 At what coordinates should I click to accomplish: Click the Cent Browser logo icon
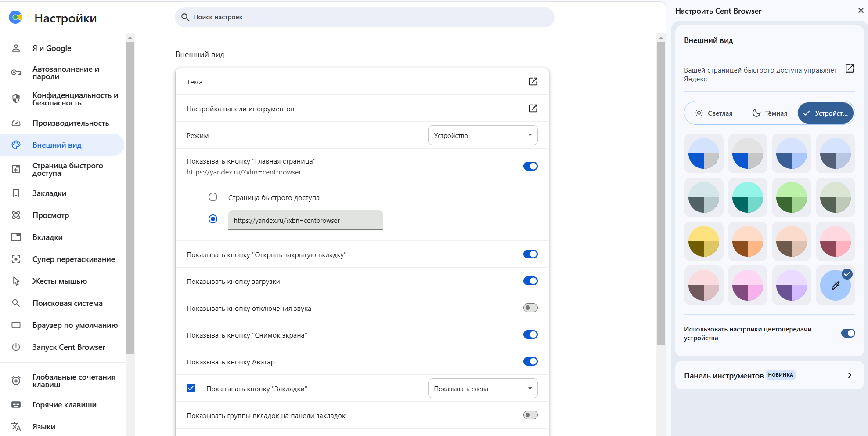(16, 17)
